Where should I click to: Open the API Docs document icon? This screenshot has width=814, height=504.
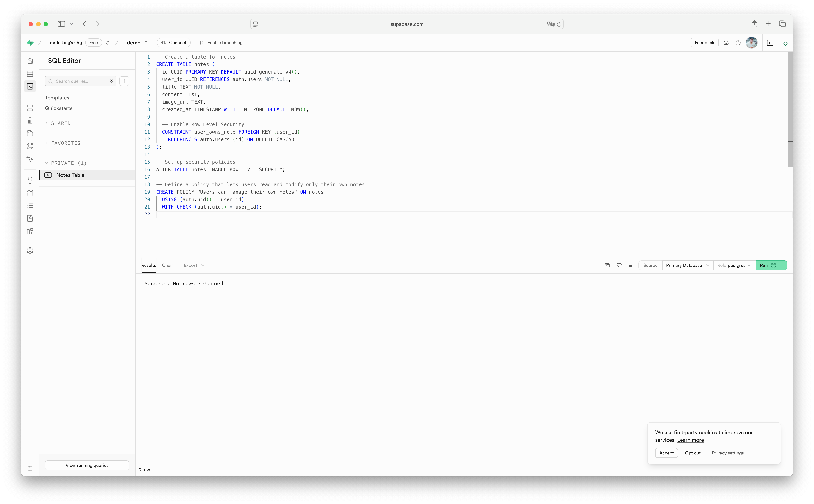point(30,218)
